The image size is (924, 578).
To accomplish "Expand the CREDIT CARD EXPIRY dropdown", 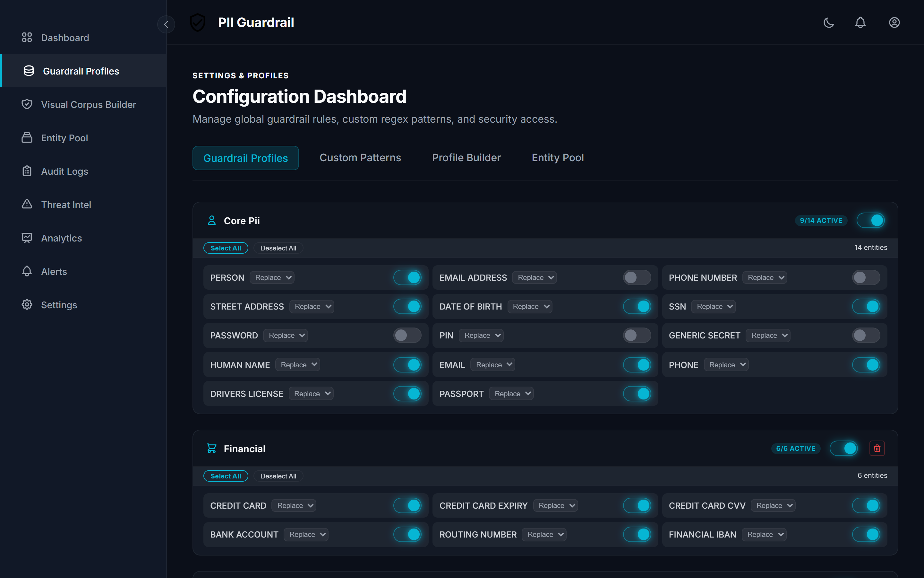I will click(x=556, y=506).
